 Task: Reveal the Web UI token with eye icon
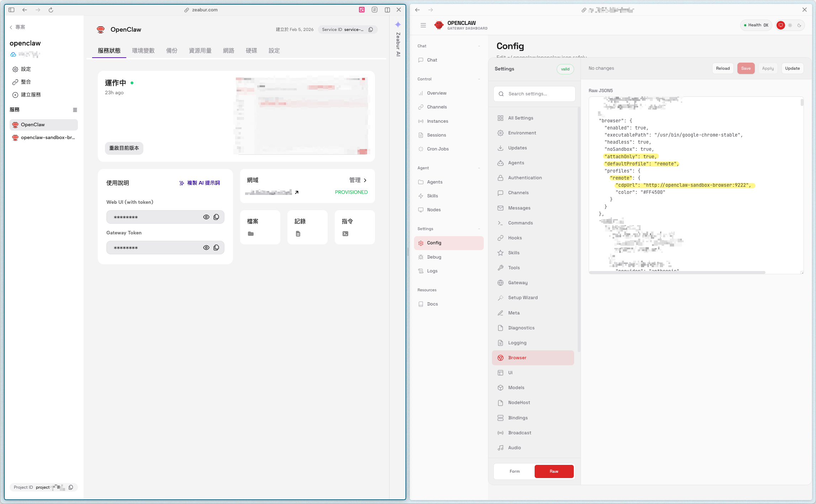click(x=206, y=217)
